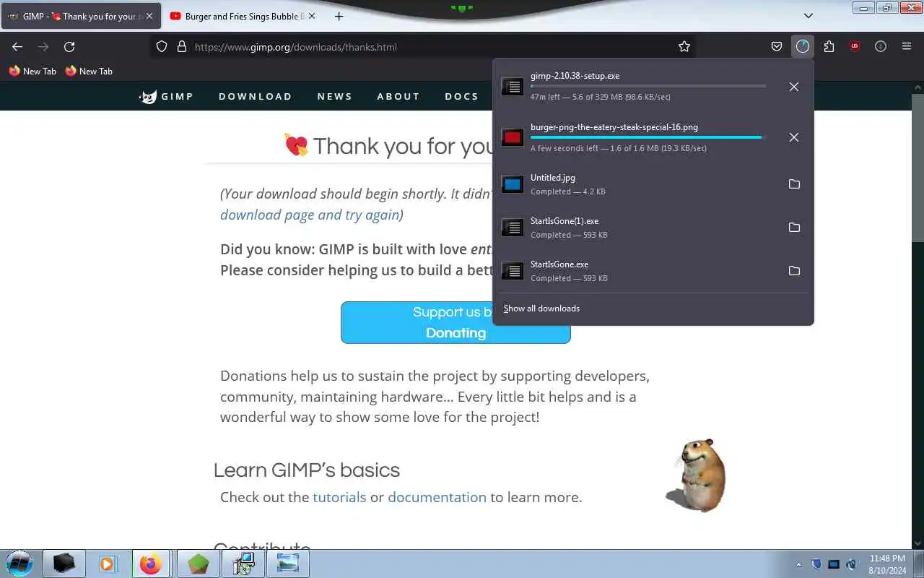
Task: Click the blue shield tray icon
Action: pos(816,564)
